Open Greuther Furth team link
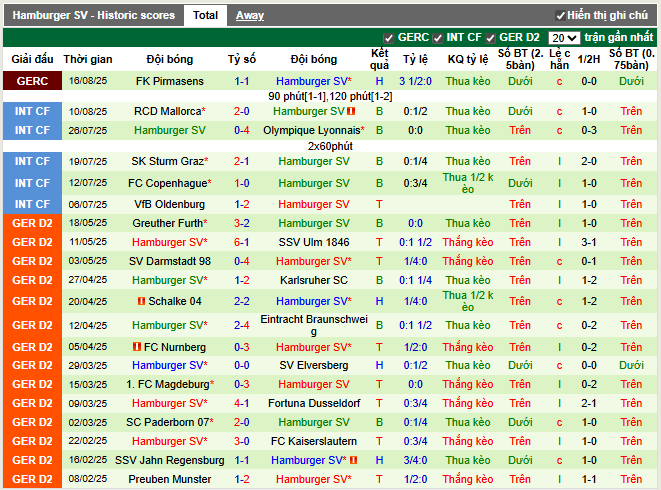Image resolution: width=661 pixels, height=490 pixels. point(168,223)
